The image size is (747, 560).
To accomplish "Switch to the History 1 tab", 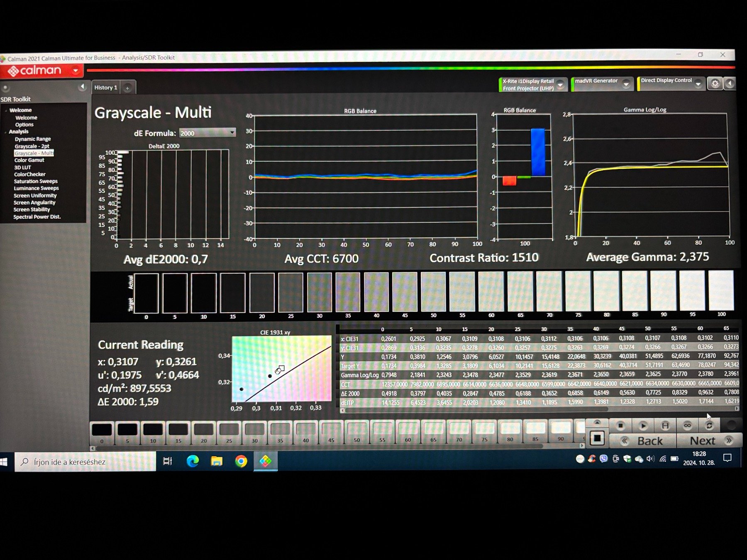I will [x=106, y=88].
